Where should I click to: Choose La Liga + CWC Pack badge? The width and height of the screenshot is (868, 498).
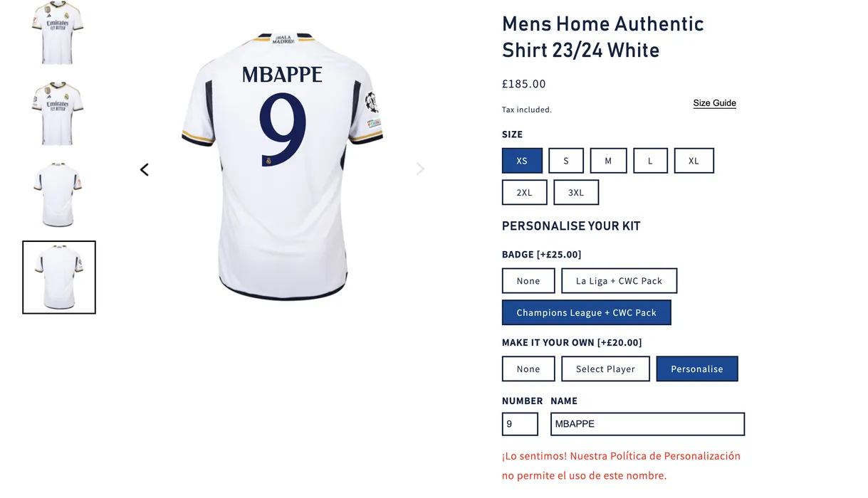click(x=619, y=281)
